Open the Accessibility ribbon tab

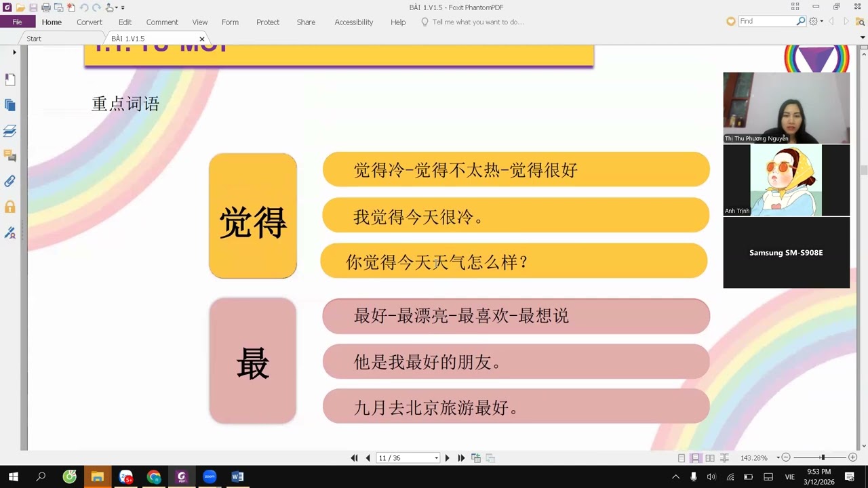[x=353, y=22]
